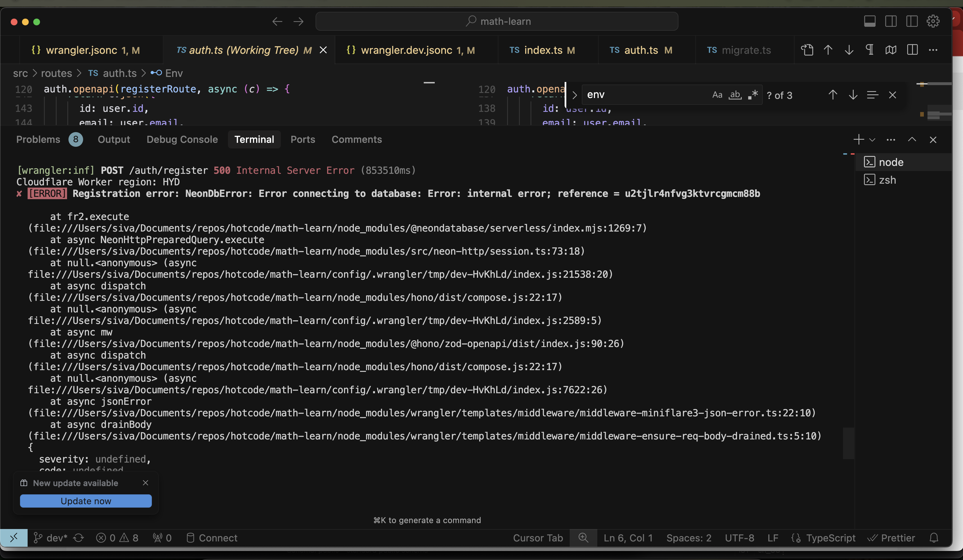The image size is (963, 560).
Task: Go to next change arrow in diff toolbar
Action: point(849,50)
